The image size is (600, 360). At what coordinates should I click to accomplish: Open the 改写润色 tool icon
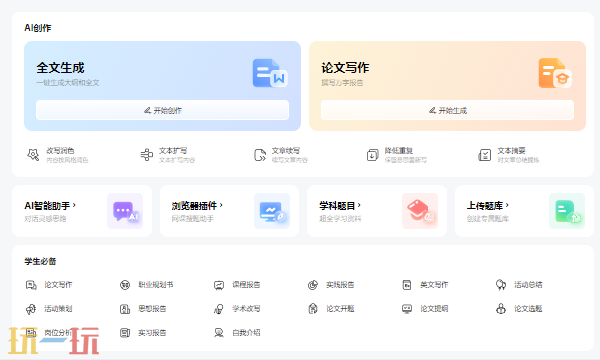33,155
